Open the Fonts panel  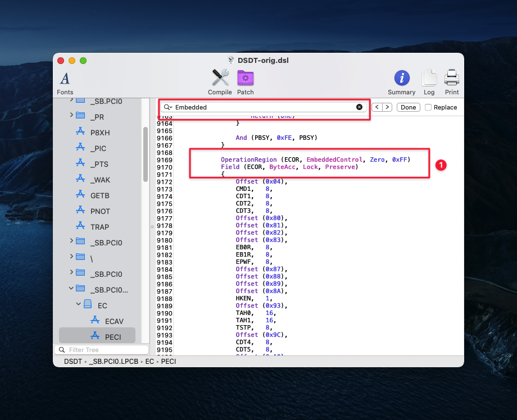click(65, 83)
